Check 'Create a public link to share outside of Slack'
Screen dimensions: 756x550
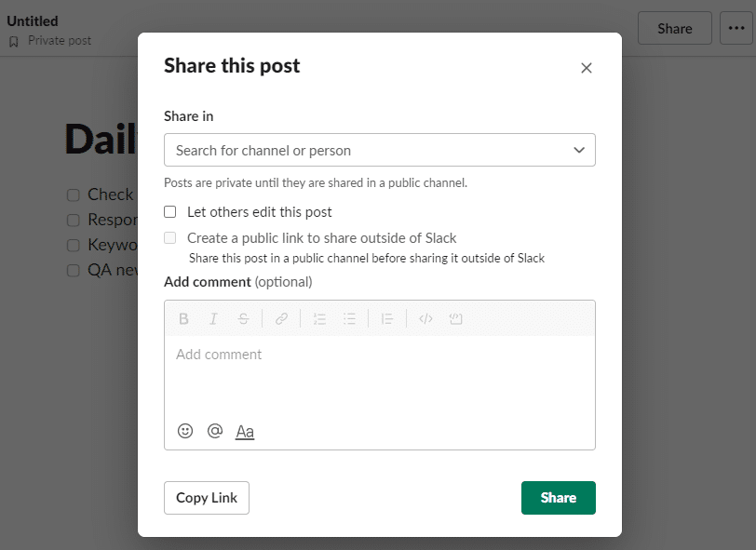click(169, 238)
